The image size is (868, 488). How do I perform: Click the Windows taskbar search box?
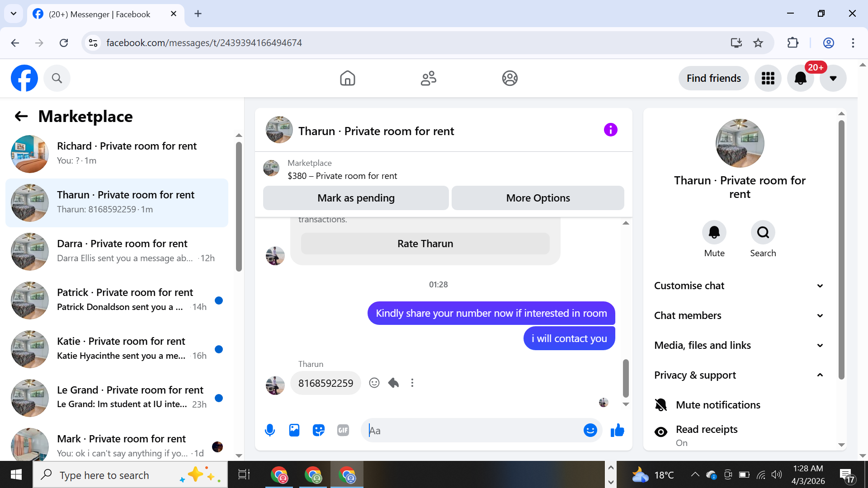click(130, 474)
